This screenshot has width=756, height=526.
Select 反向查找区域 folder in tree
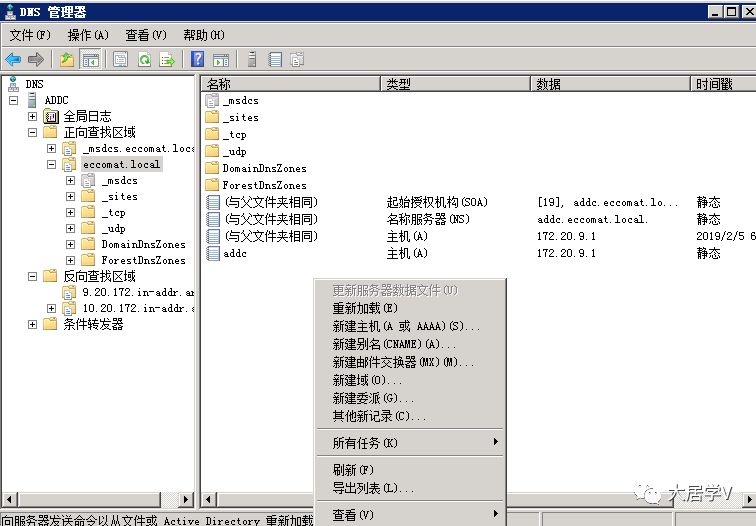pyautogui.click(x=99, y=276)
